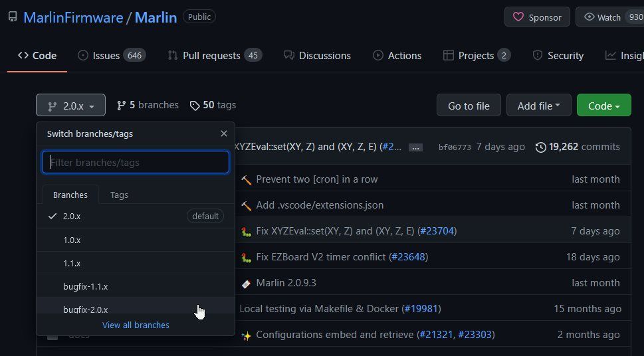644x356 pixels.
Task: Open the Projects tab
Action: 477,55
